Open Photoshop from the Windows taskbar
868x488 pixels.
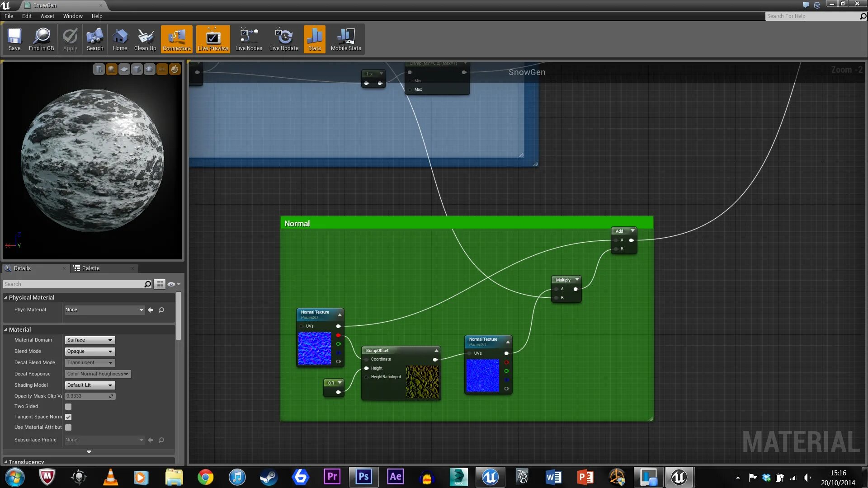(x=364, y=477)
